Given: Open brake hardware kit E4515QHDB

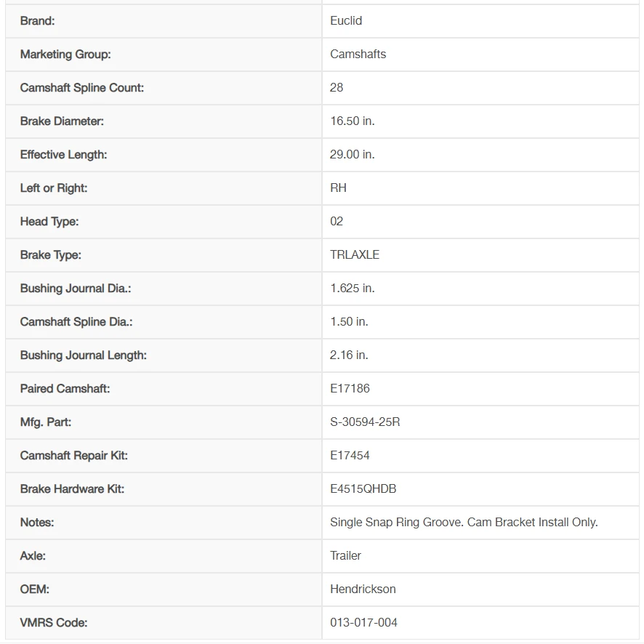Looking at the screenshot, I should [363, 488].
